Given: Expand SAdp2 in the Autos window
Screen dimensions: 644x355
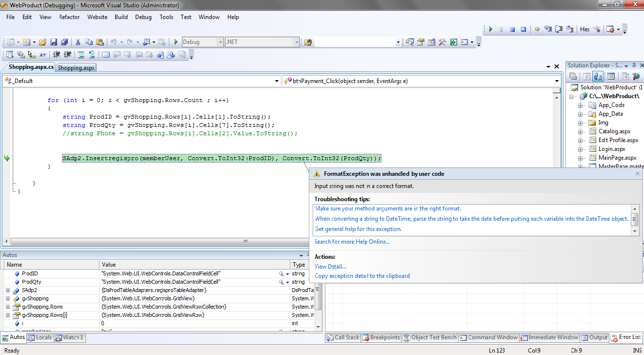Looking at the screenshot, I should pos(8,291).
